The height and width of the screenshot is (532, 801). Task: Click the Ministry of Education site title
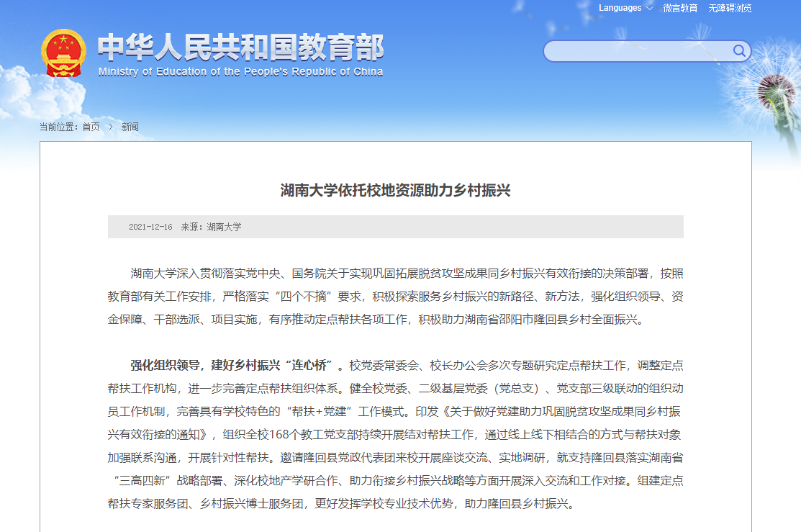(240, 48)
